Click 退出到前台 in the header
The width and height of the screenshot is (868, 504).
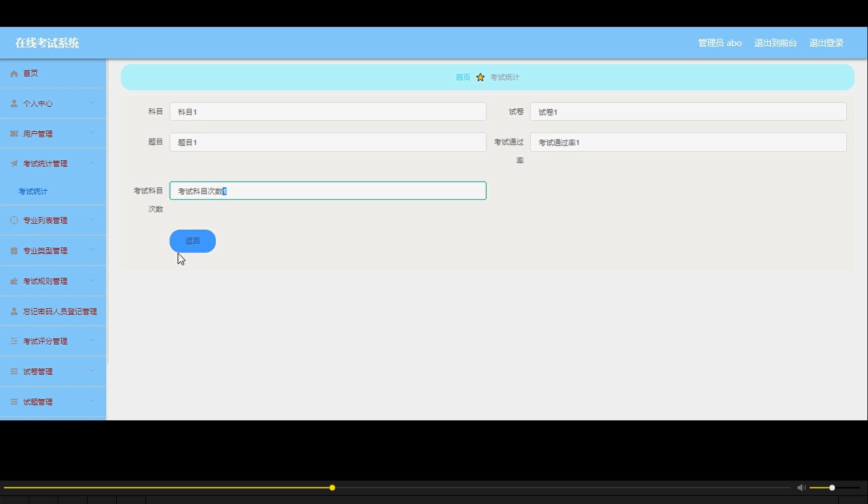pyautogui.click(x=775, y=43)
